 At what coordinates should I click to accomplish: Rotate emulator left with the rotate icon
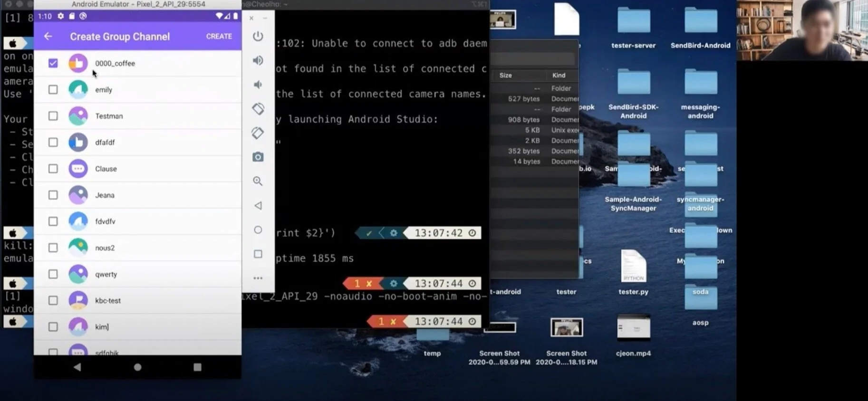pos(258,109)
